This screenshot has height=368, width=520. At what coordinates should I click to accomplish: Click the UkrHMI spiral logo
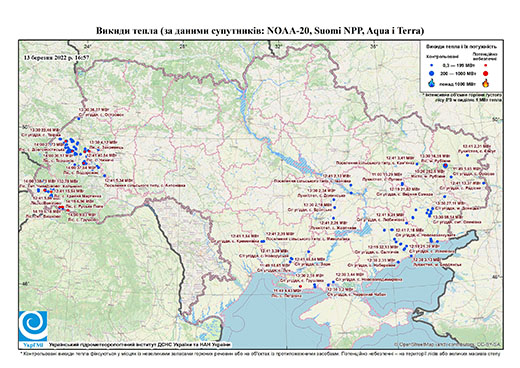(x=33, y=326)
